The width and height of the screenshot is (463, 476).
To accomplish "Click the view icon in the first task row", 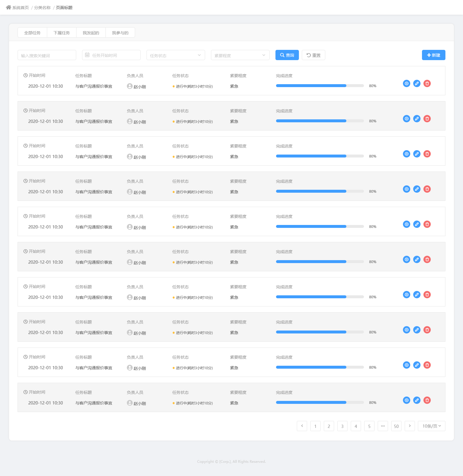I will [406, 84].
